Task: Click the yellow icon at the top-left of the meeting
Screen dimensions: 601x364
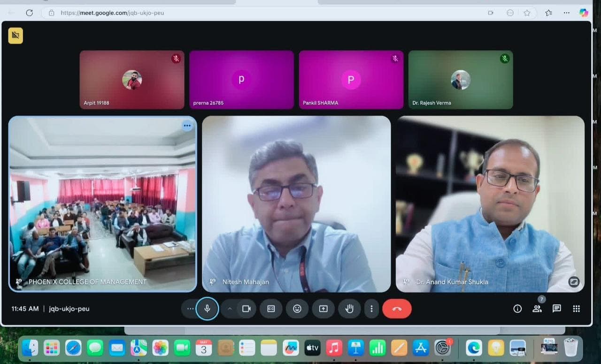Action: pos(15,36)
